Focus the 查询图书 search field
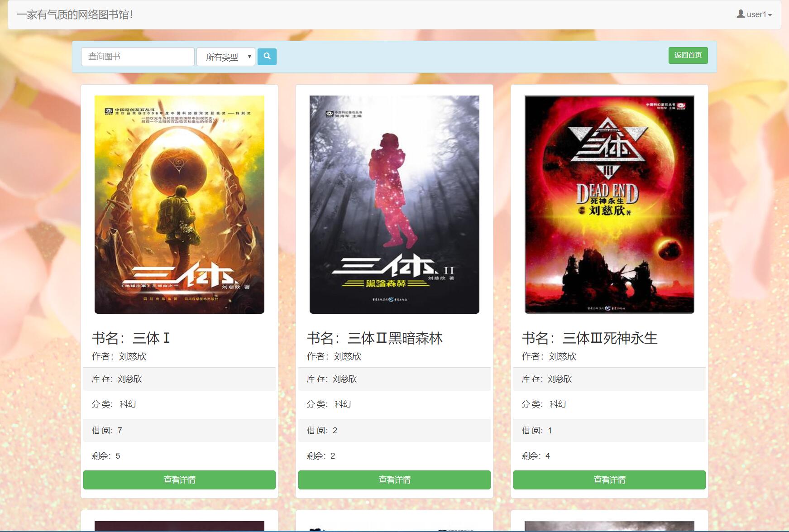 [x=138, y=57]
